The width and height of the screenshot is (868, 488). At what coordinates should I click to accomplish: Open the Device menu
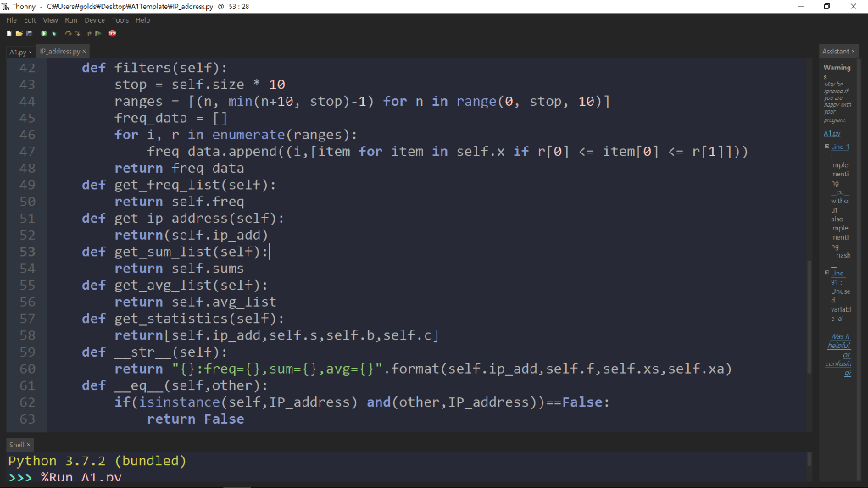(x=95, y=20)
